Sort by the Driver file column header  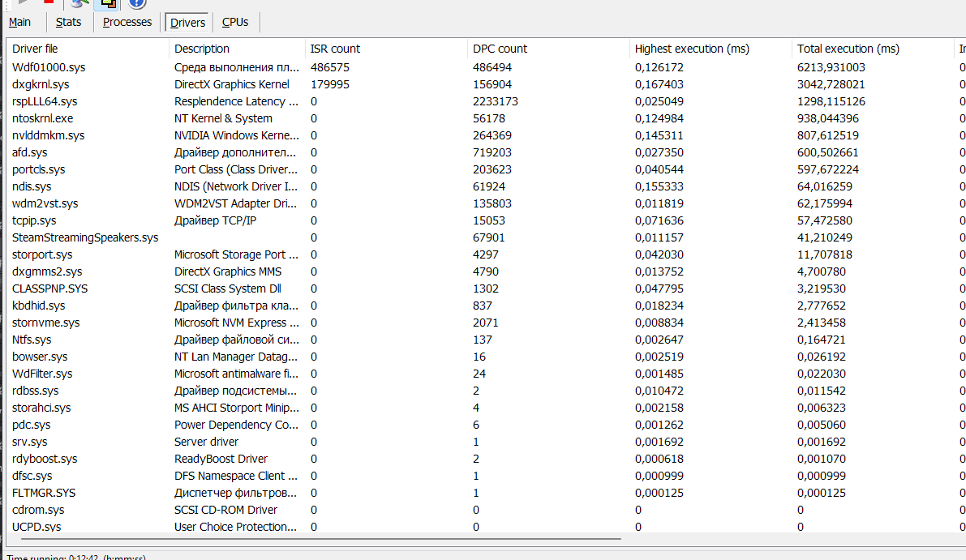(88, 49)
